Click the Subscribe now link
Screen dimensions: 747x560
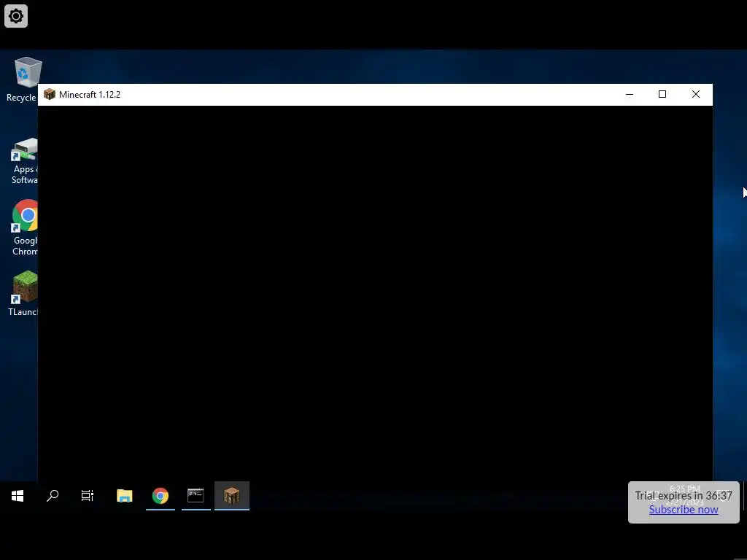(x=683, y=510)
